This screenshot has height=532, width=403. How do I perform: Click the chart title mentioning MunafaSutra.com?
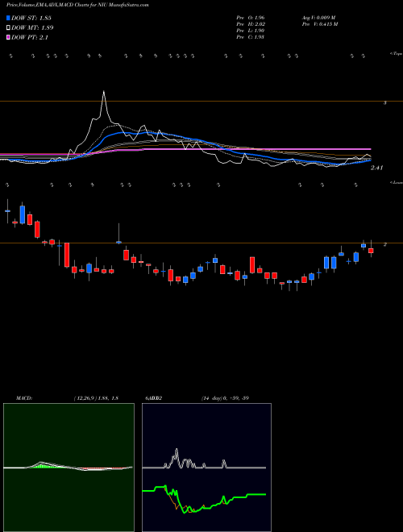click(x=77, y=5)
